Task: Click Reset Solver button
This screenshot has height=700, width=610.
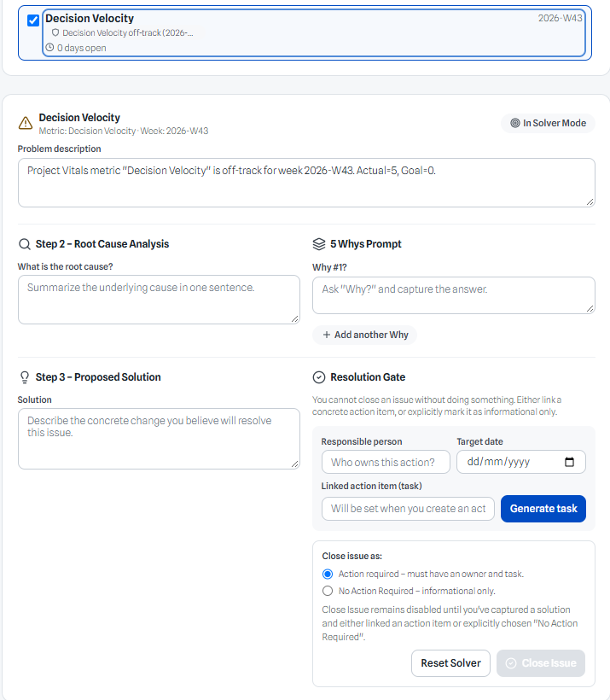Action: 450,663
